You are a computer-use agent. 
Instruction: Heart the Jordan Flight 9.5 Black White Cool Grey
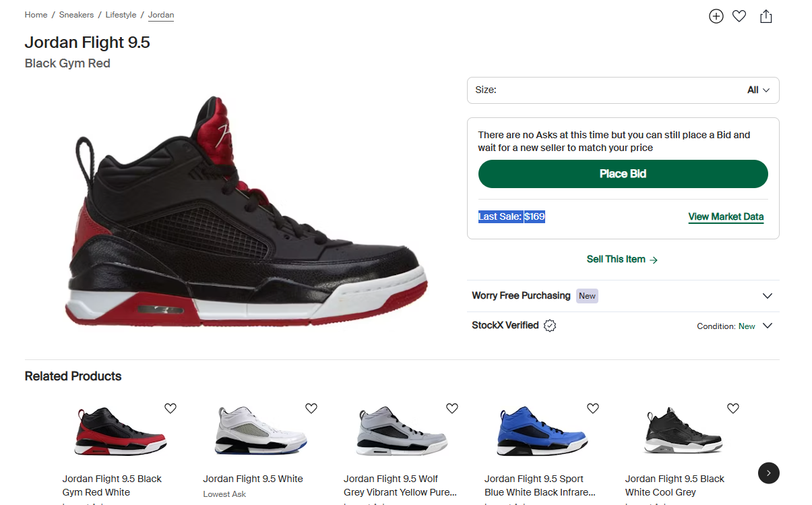pyautogui.click(x=733, y=408)
